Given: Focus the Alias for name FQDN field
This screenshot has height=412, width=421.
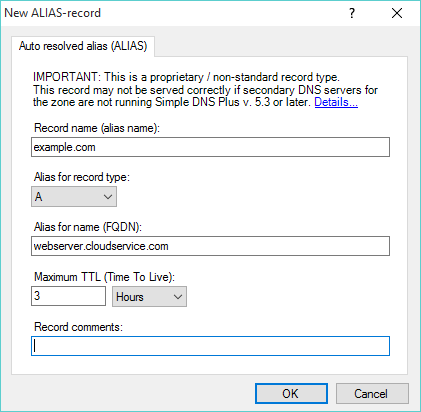Looking at the screenshot, I should (x=210, y=246).
